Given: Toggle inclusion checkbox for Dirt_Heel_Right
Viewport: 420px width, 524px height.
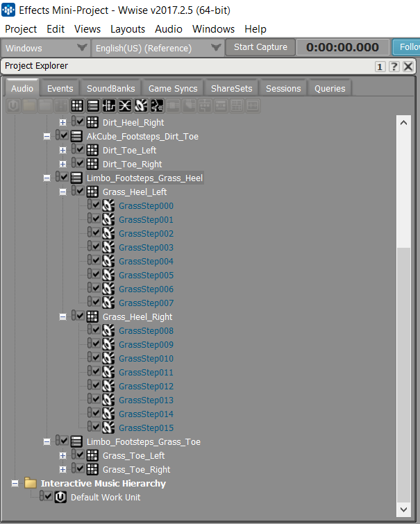Looking at the screenshot, I should [x=81, y=121].
